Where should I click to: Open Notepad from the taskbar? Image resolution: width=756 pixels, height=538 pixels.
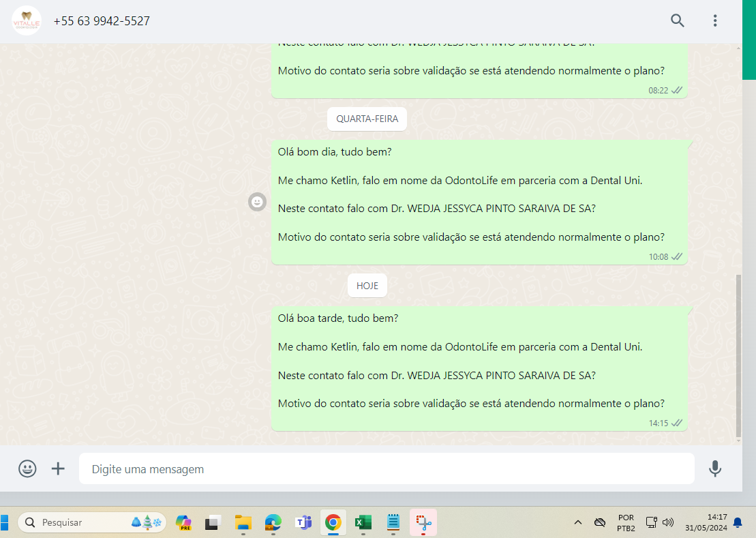pos(393,522)
